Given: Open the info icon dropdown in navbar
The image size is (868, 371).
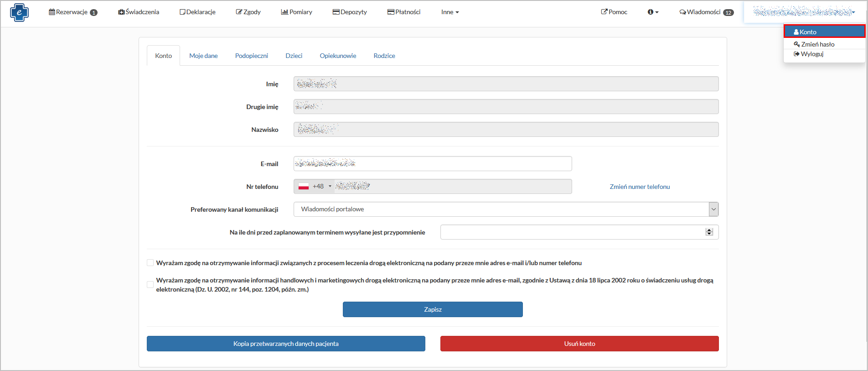Looking at the screenshot, I should point(653,12).
